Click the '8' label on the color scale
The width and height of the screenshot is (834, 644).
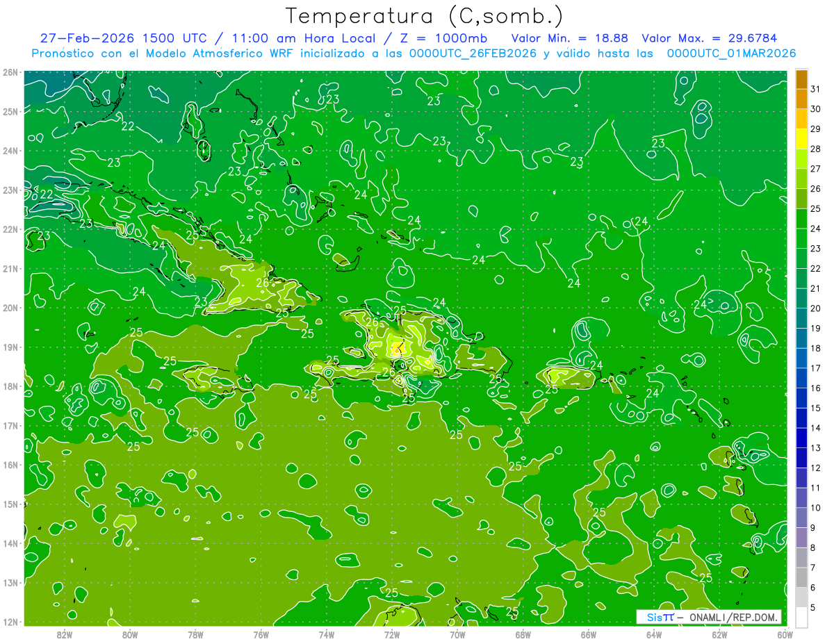[x=813, y=548]
